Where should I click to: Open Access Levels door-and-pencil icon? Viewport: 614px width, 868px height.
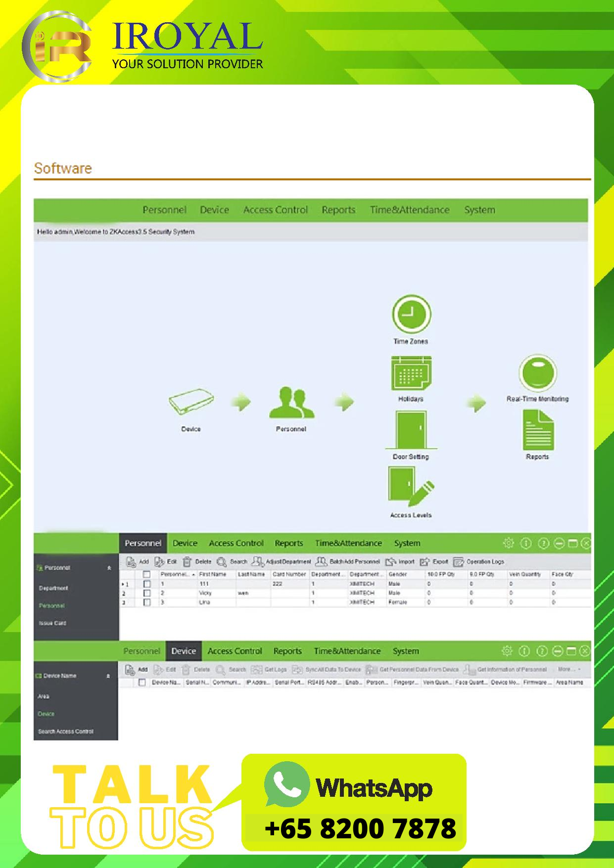[410, 488]
